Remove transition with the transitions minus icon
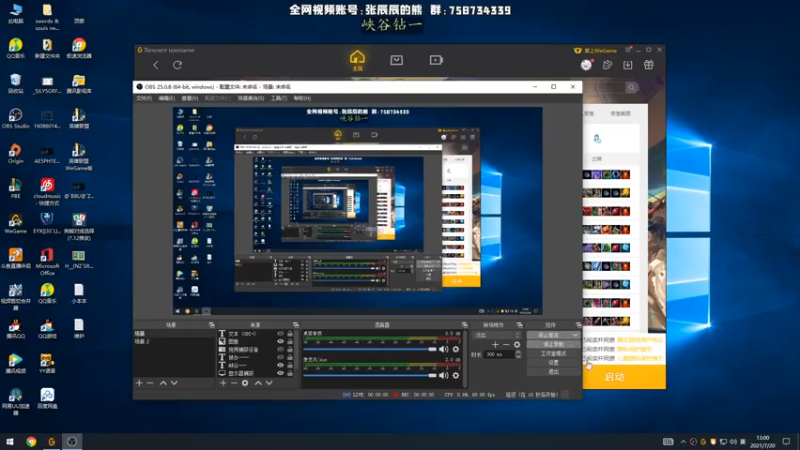 (x=506, y=344)
